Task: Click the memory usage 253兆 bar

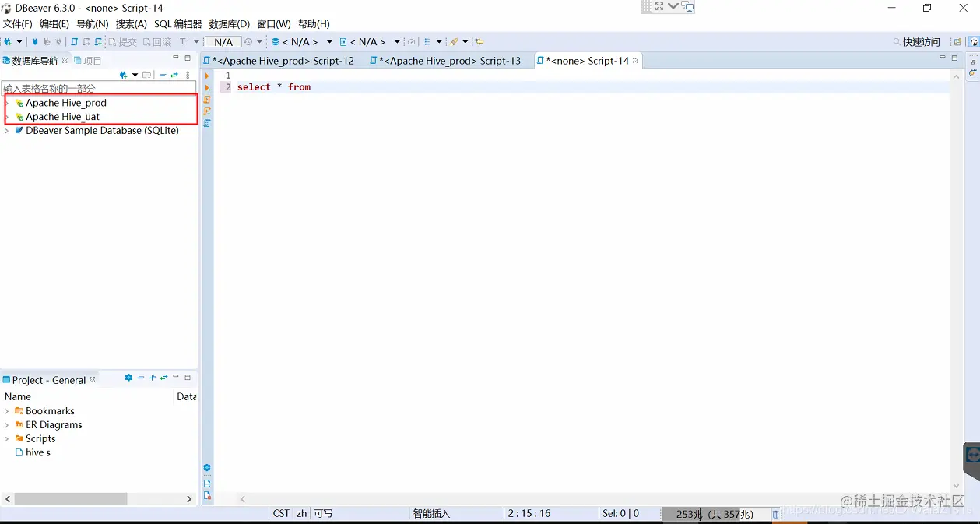Action: 715,514
